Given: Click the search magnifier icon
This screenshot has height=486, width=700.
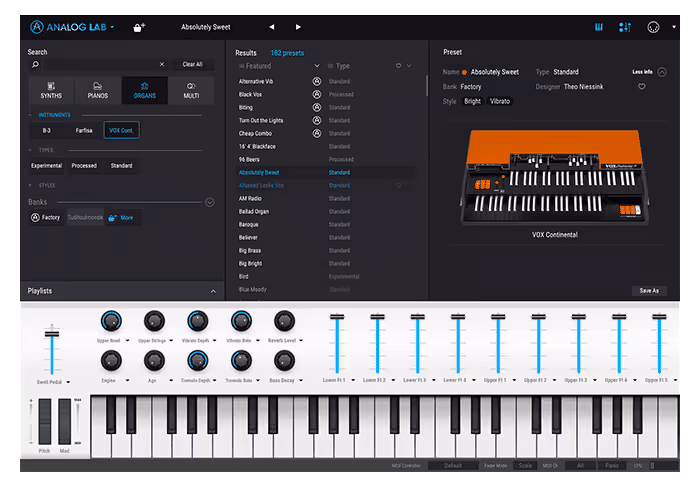Looking at the screenshot, I should 35,65.
